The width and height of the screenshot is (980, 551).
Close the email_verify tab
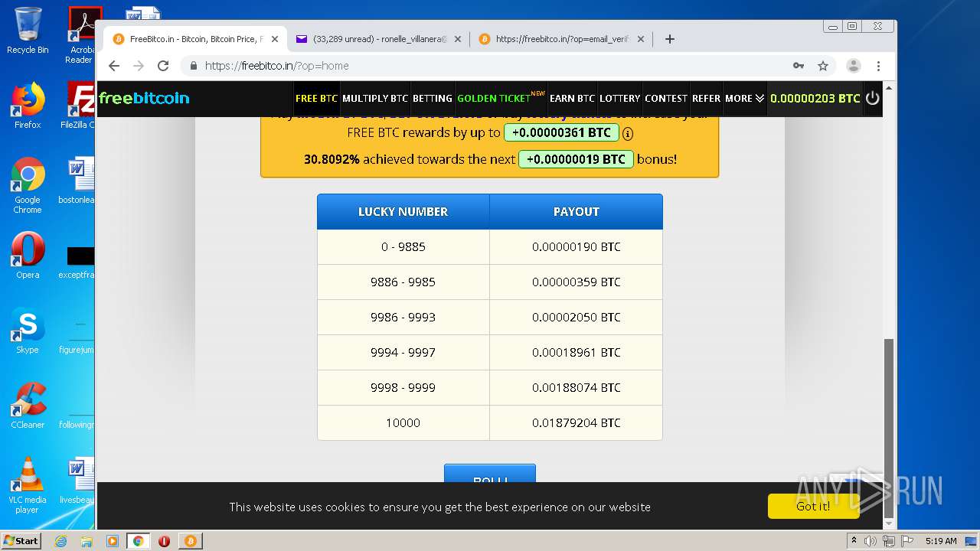641,39
